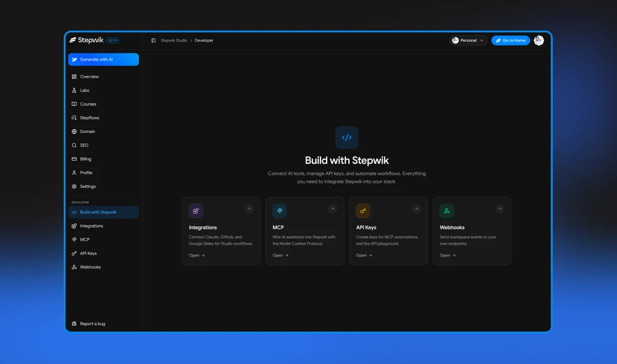Click Open link under Integrations card
This screenshot has height=364, width=617.
pyautogui.click(x=197, y=256)
